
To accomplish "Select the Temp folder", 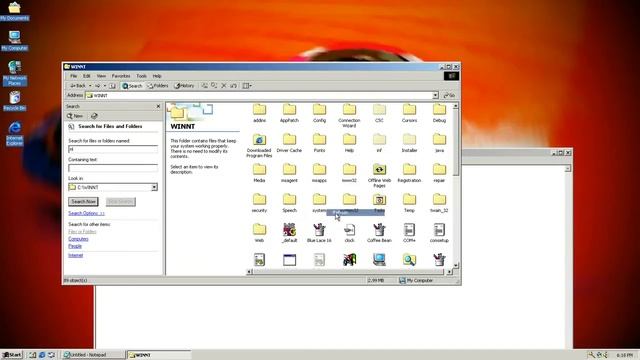I will click(409, 203).
